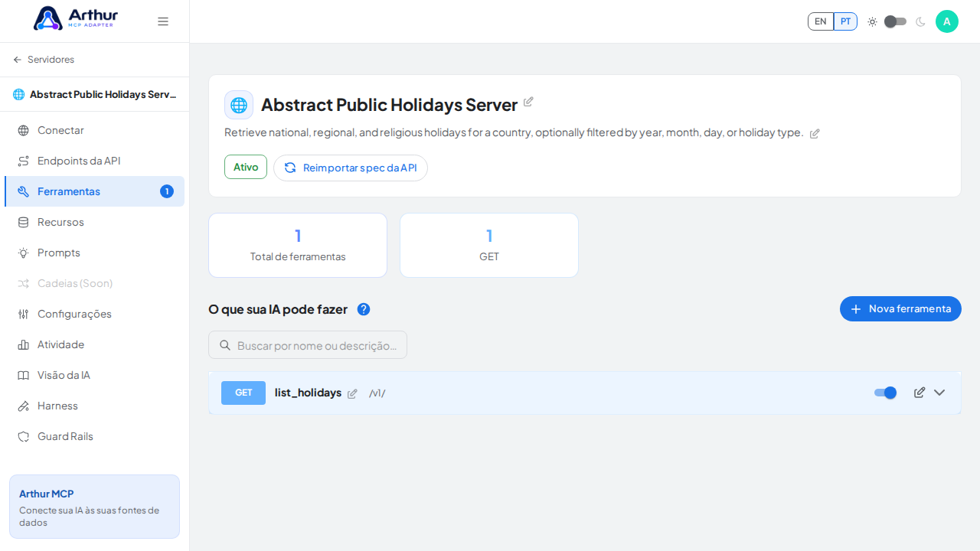
Task: Click the Visão da IA book icon
Action: (24, 375)
